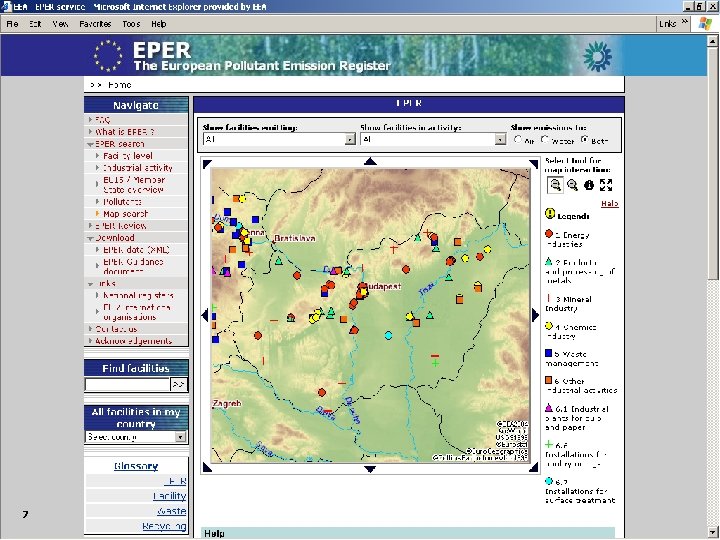
Task: Open the File menu
Action: point(12,24)
